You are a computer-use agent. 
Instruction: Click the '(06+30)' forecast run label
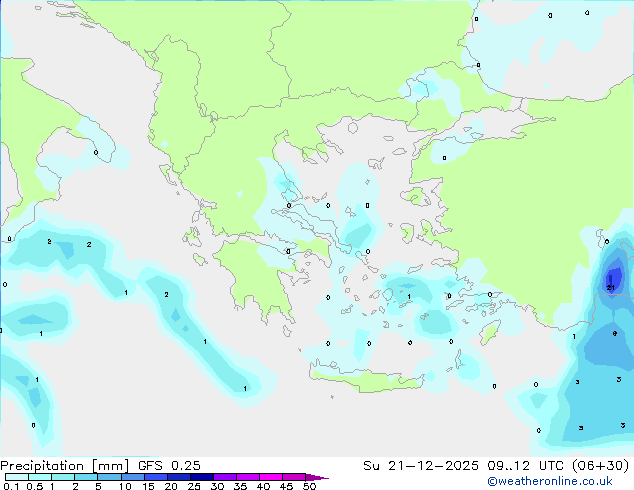pyautogui.click(x=601, y=466)
